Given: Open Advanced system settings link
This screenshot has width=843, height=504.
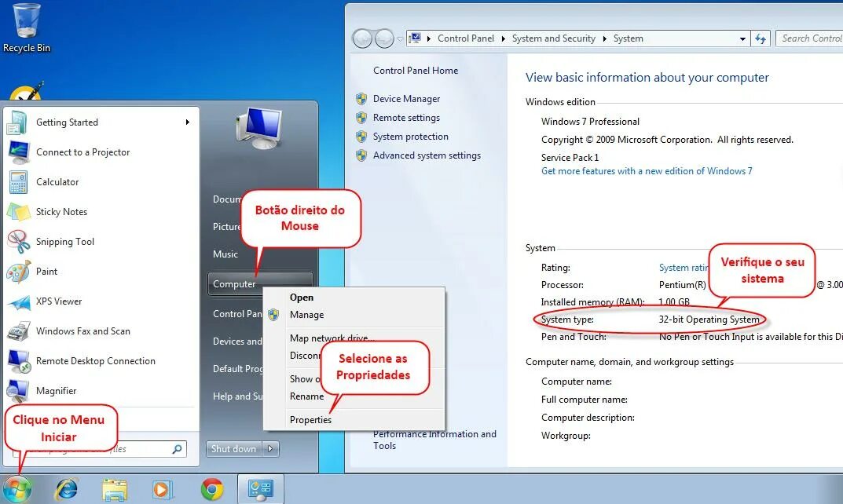Looking at the screenshot, I should pyautogui.click(x=427, y=155).
